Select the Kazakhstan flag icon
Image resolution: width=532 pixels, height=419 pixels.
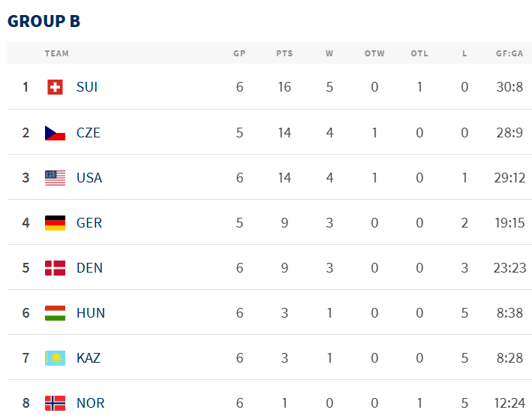coord(55,358)
